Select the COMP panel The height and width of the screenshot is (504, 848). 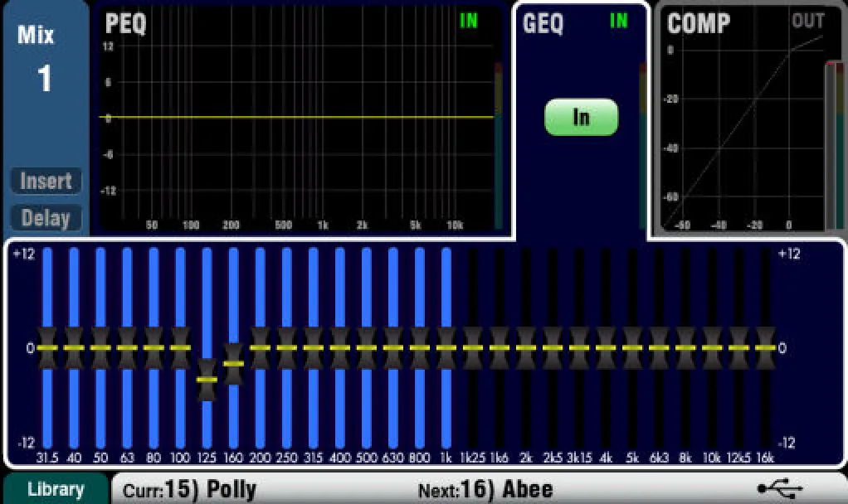tap(751, 119)
